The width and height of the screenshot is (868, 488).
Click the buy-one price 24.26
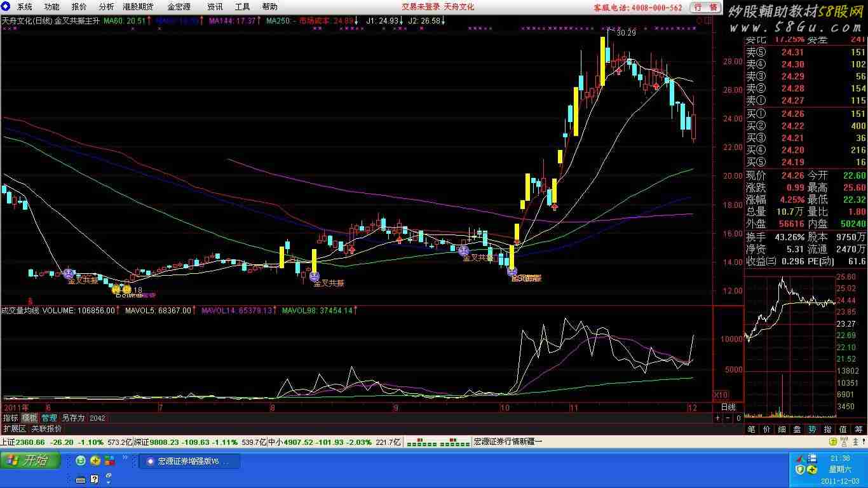pyautogui.click(x=792, y=114)
